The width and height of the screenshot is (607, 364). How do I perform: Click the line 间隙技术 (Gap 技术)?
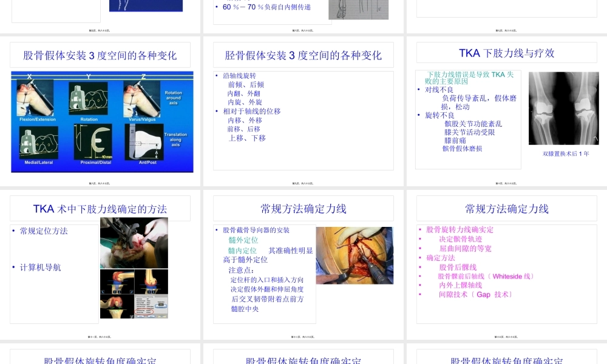[x=476, y=295]
